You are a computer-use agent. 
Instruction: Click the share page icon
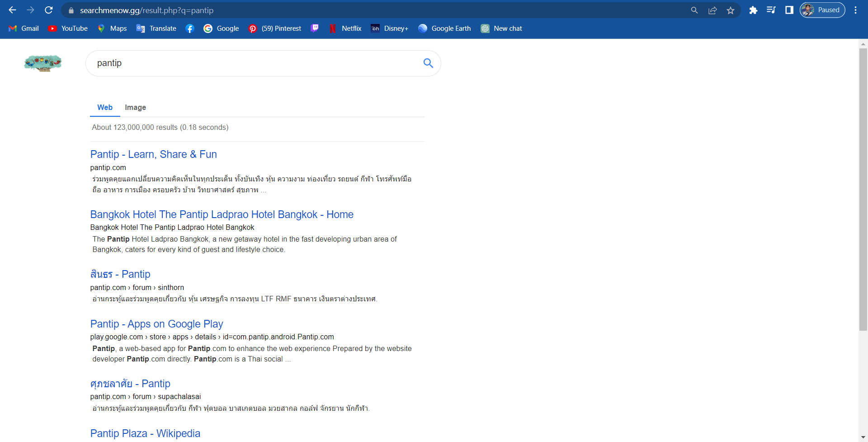[712, 10]
